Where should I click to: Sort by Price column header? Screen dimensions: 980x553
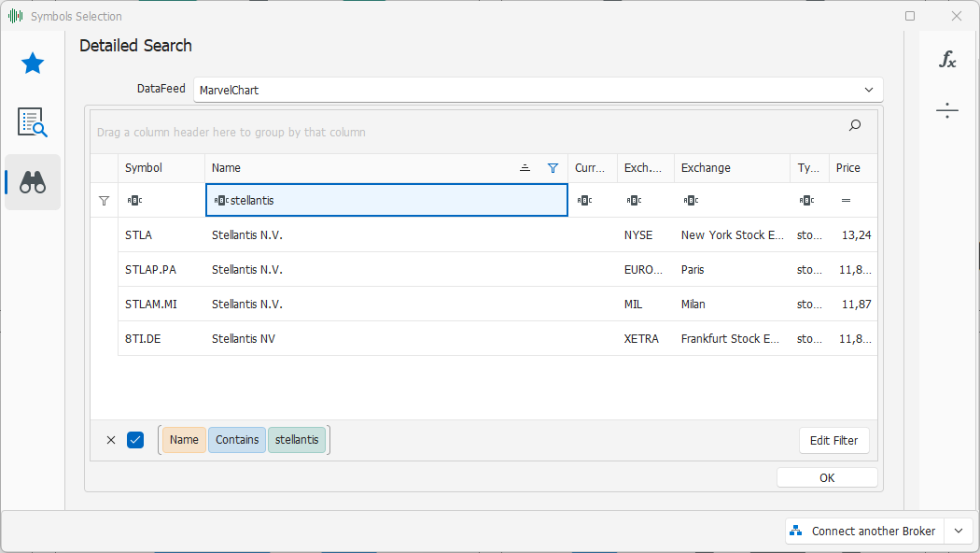[x=853, y=167]
